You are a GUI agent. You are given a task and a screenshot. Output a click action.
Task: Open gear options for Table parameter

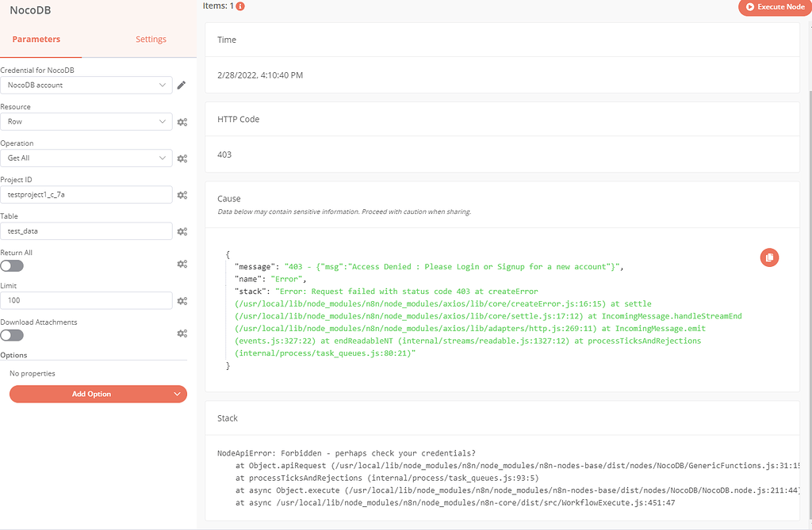click(x=182, y=231)
